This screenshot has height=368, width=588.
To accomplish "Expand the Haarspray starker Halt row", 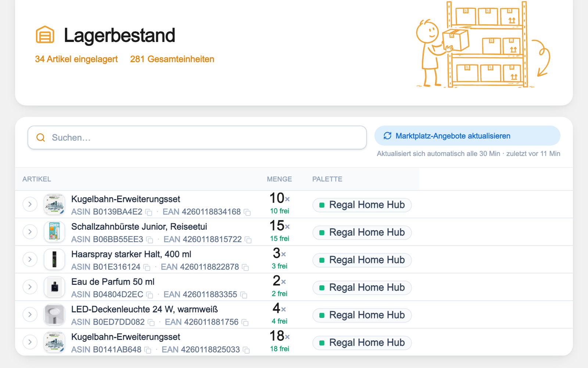I will click(30, 259).
